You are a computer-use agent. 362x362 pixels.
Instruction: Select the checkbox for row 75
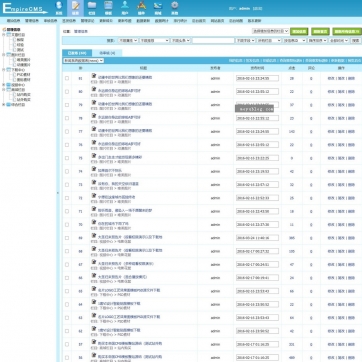(67, 158)
